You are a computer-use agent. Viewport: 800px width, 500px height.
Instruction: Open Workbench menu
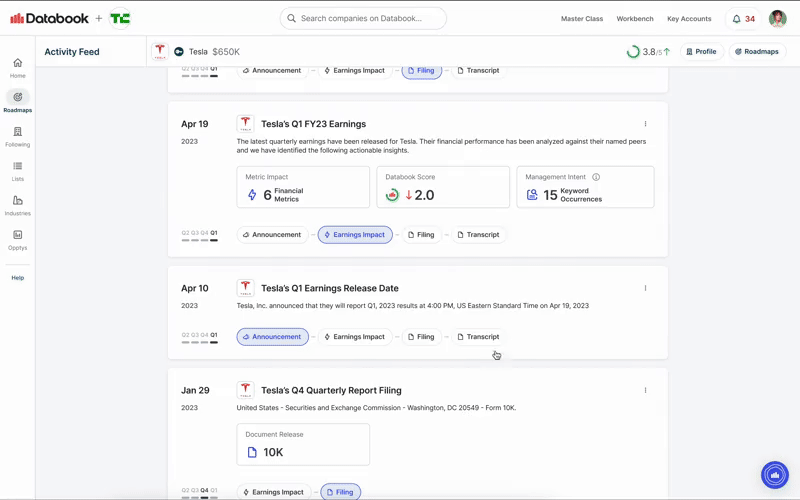point(635,18)
